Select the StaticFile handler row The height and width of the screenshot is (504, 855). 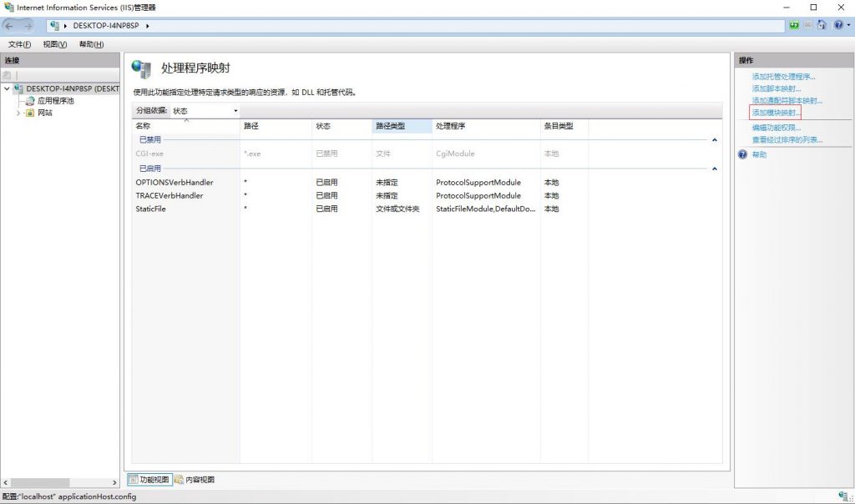point(427,209)
